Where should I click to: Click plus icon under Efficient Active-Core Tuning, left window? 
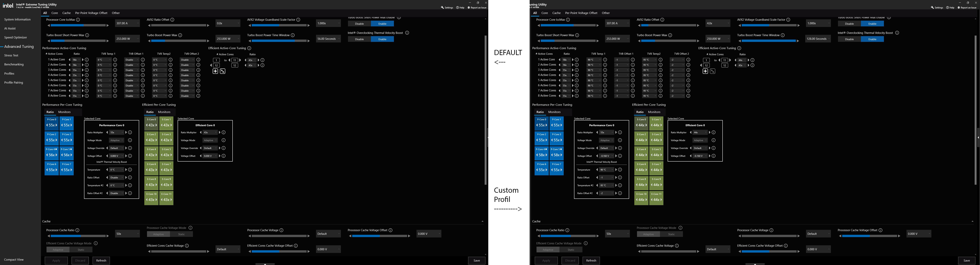pos(215,71)
